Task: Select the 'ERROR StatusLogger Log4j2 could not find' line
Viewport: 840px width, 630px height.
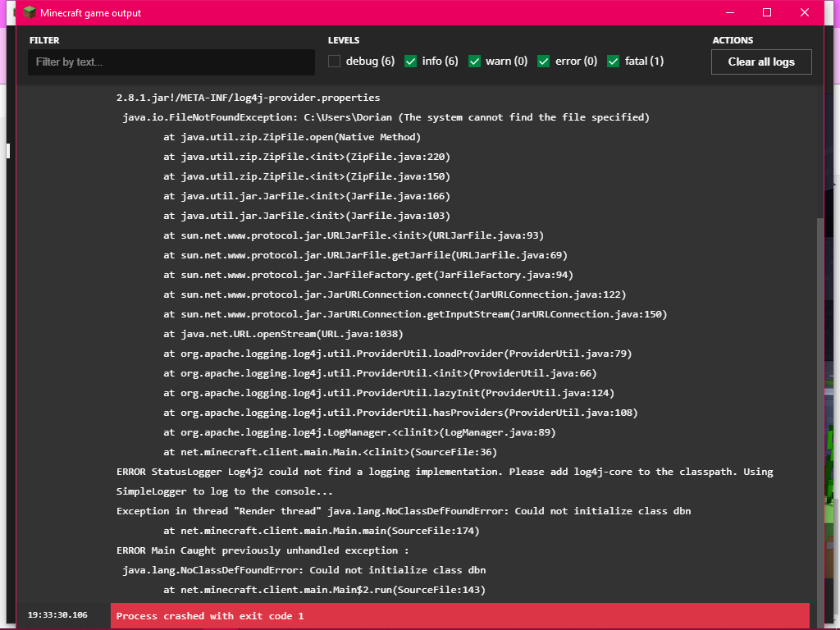Action: tap(445, 472)
